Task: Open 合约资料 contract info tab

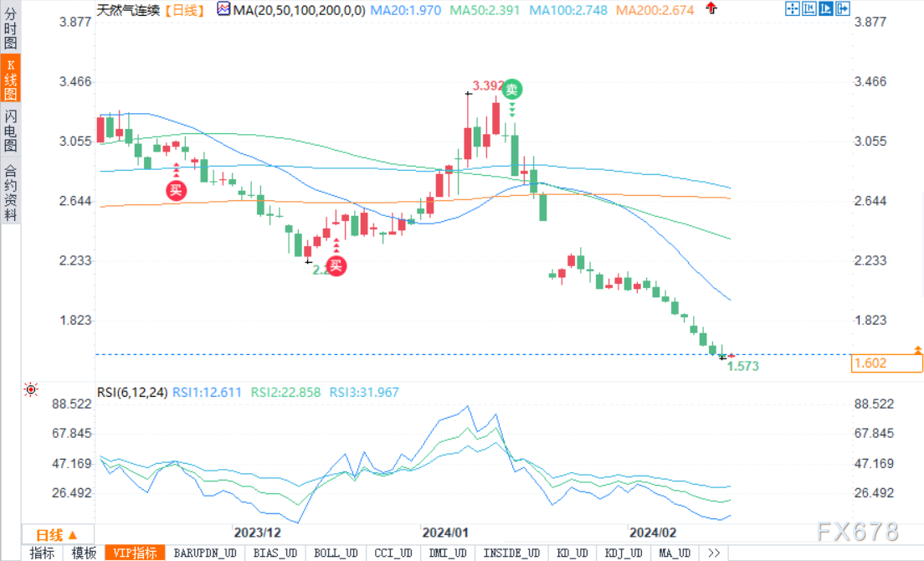Action: [x=11, y=192]
